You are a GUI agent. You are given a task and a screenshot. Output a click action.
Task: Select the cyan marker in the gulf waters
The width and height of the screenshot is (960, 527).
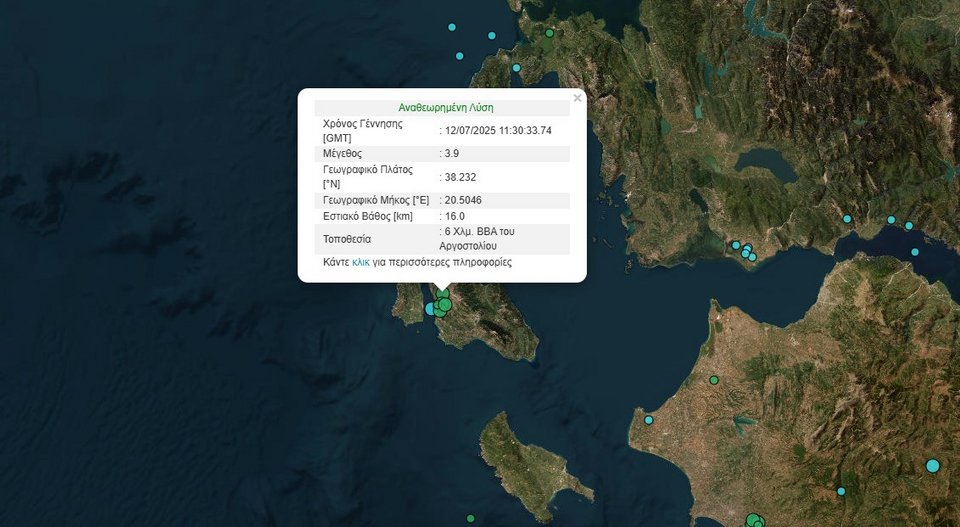(x=914, y=252)
